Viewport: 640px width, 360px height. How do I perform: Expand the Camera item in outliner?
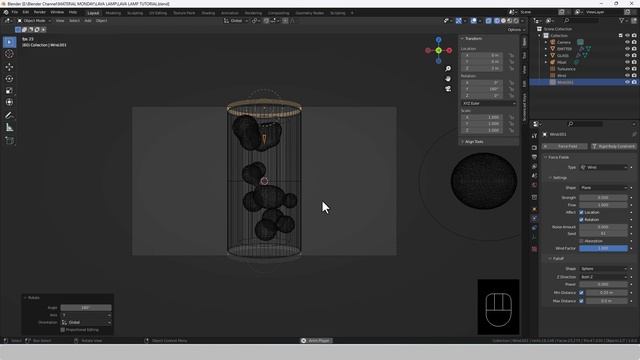click(x=546, y=42)
